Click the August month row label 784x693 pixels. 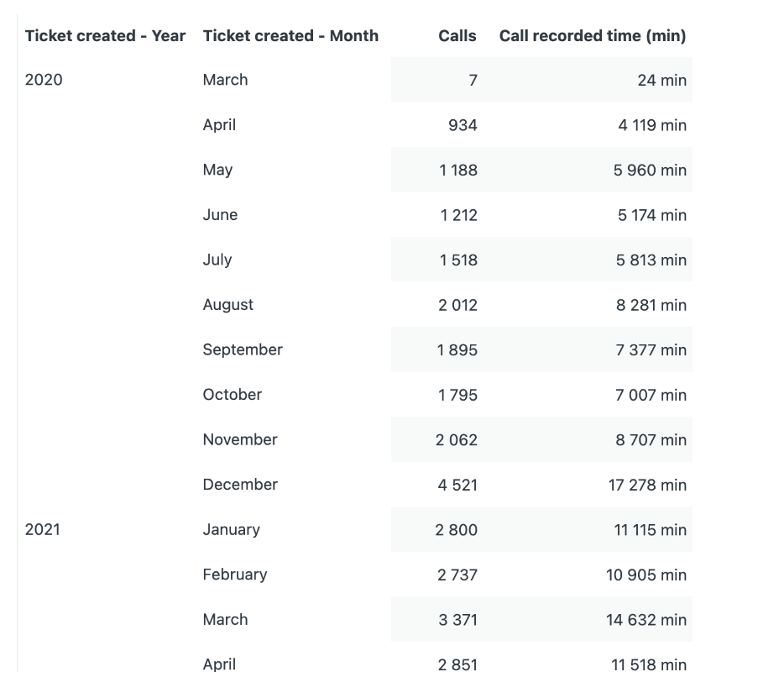coord(227,305)
